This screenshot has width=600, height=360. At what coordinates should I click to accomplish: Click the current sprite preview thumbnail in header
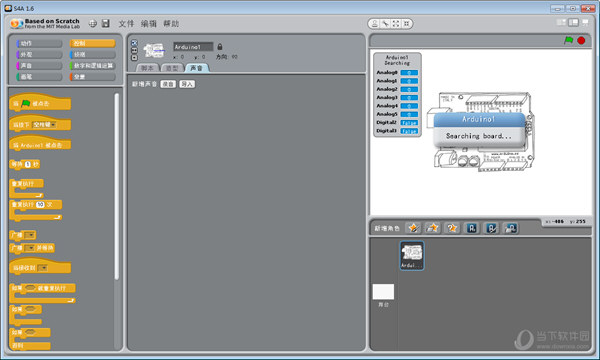pyautogui.click(x=154, y=50)
